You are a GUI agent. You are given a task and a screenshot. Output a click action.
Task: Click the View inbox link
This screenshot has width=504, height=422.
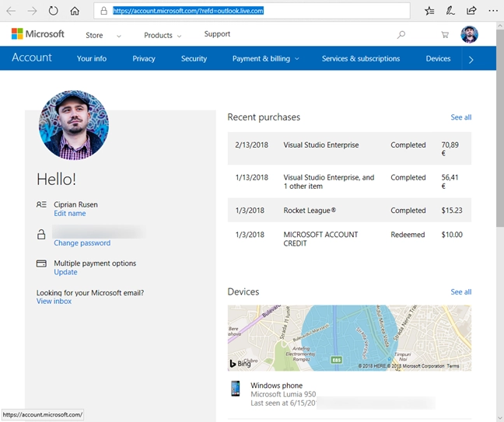54,302
